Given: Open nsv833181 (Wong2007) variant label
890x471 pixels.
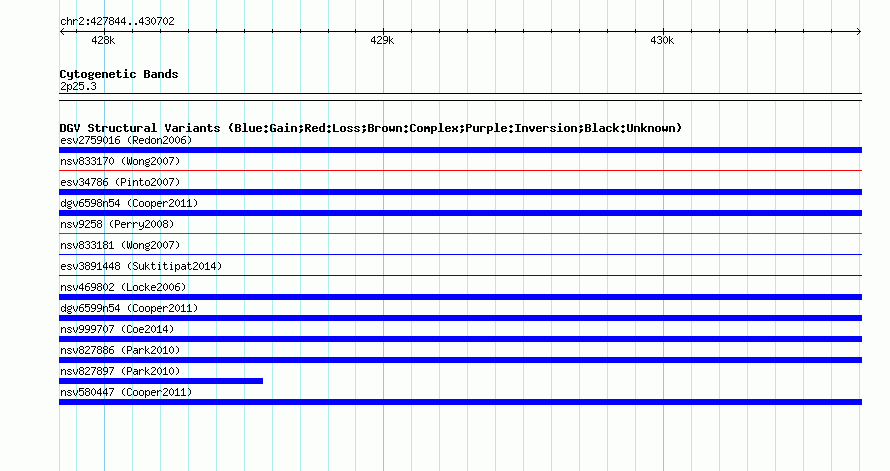Looking at the screenshot, I should 120,245.
